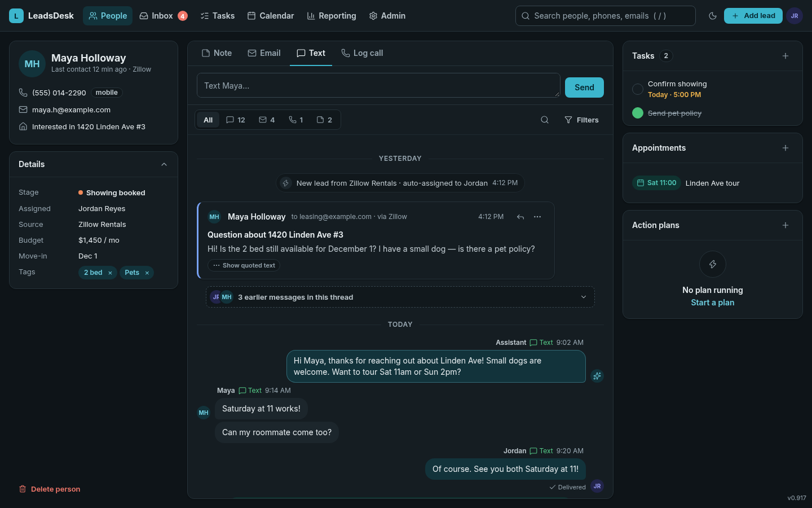Filter timeline by emails, count 4
Image resolution: width=812 pixels, height=508 pixels.
pyautogui.click(x=267, y=120)
